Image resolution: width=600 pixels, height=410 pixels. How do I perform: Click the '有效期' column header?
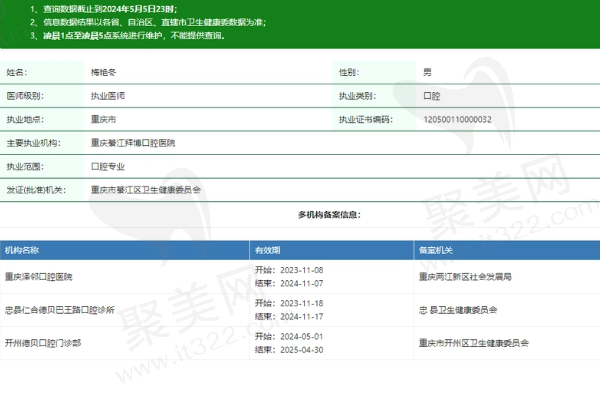(x=267, y=250)
